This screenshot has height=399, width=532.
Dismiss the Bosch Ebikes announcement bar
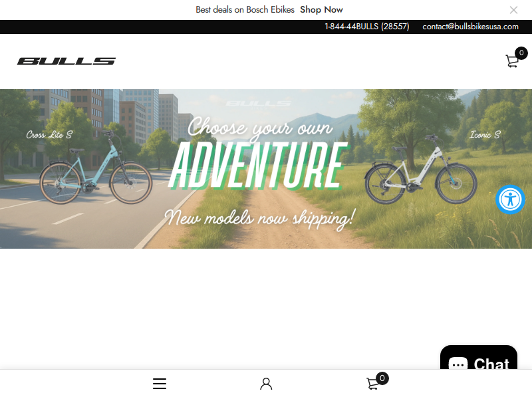[513, 10]
